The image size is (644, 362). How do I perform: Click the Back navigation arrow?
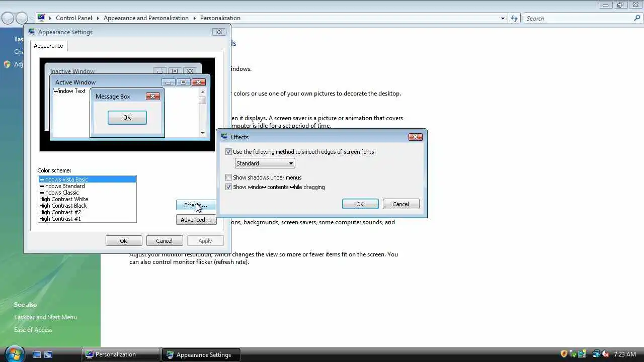8,18
